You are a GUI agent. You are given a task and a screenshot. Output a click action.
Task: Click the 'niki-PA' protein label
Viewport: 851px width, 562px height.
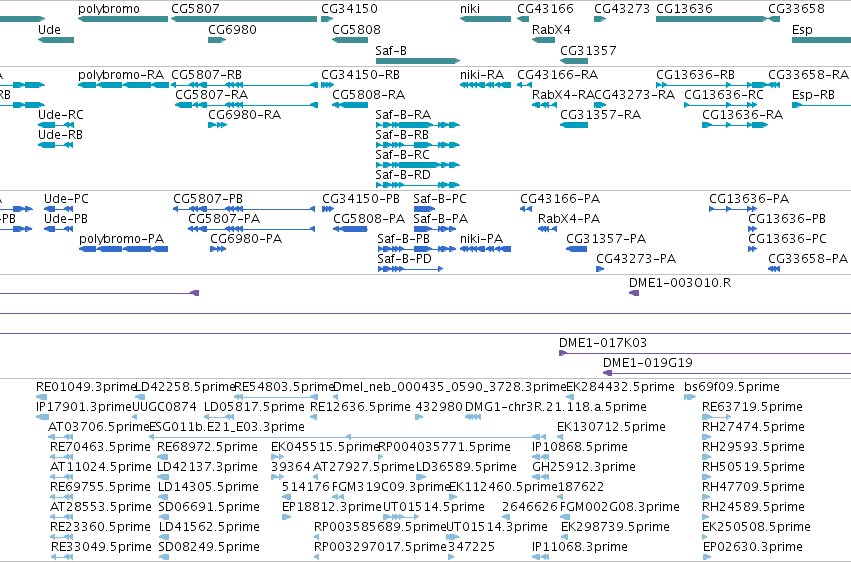pyautogui.click(x=482, y=239)
